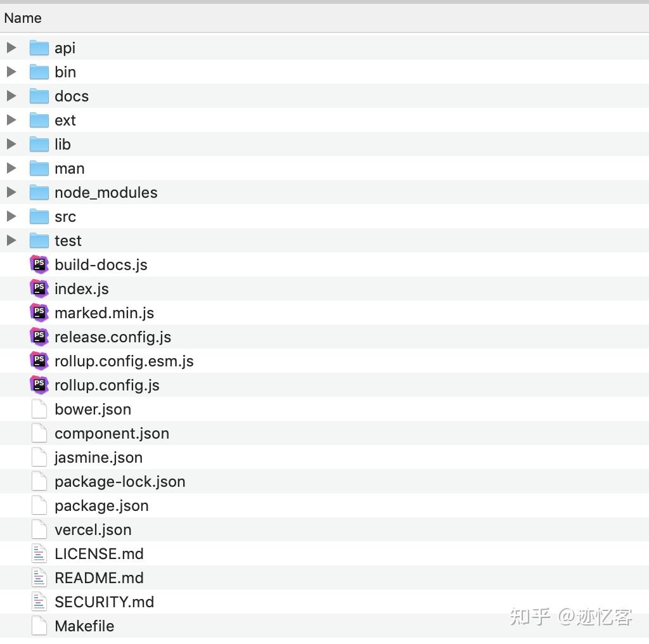Expand the test folder

11,240
